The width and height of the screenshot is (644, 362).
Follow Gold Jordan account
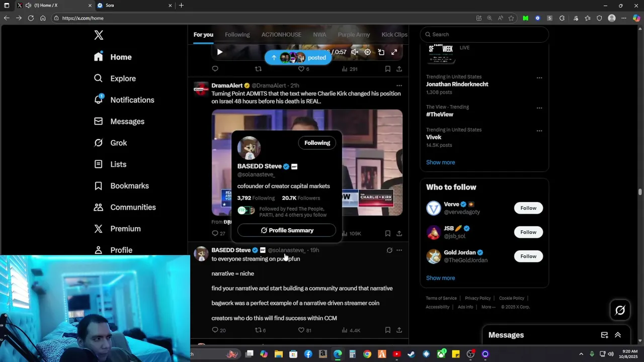point(528,256)
